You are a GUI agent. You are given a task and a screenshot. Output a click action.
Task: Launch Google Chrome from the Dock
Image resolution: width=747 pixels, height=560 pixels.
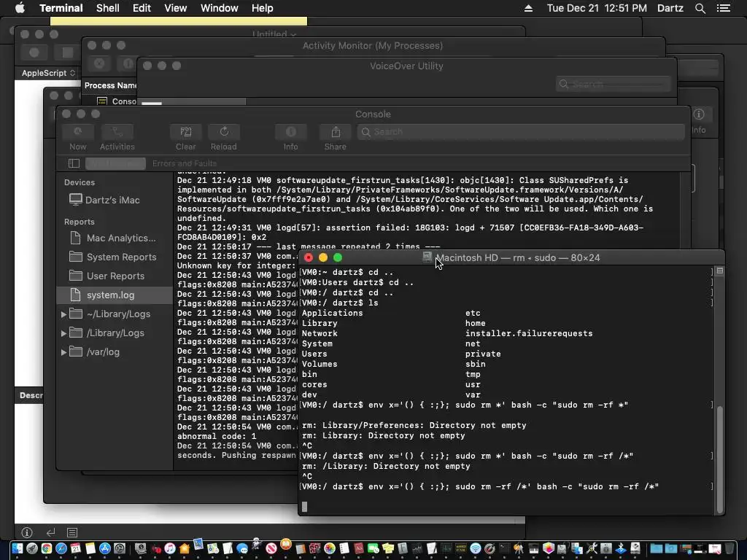(x=47, y=548)
